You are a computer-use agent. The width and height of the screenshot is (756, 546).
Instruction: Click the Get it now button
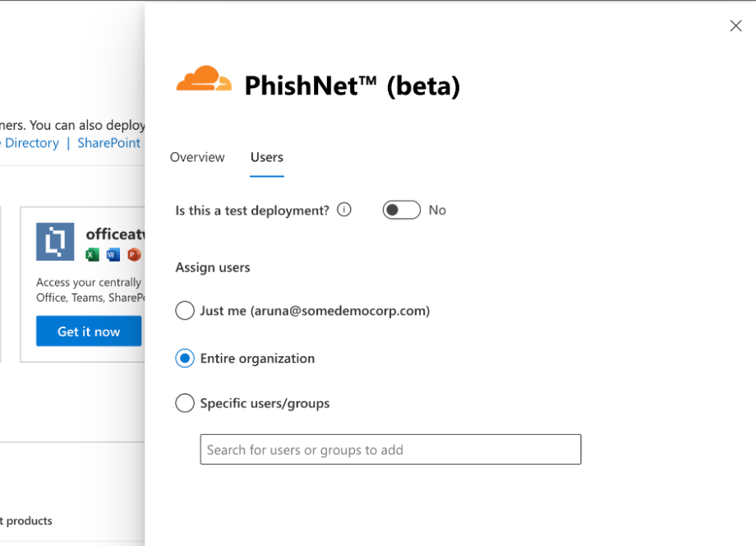[88, 331]
